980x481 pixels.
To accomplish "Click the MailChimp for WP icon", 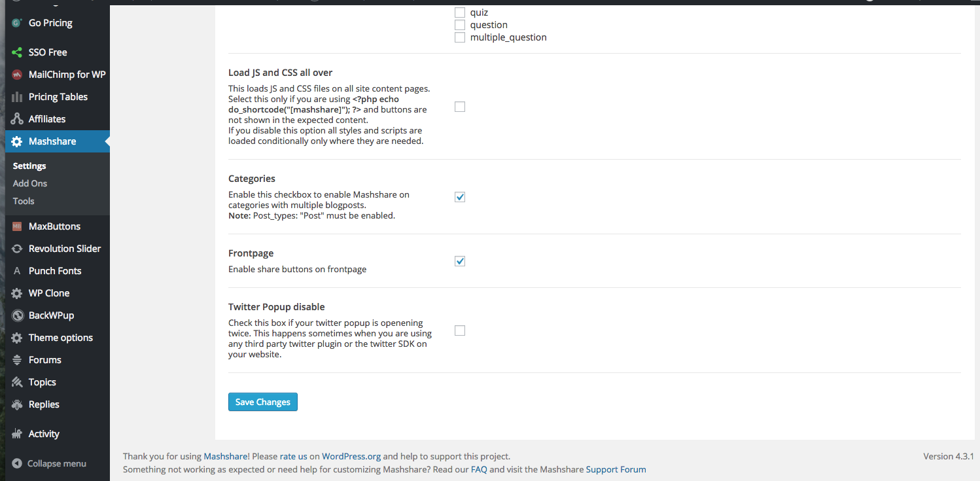I will (17, 75).
